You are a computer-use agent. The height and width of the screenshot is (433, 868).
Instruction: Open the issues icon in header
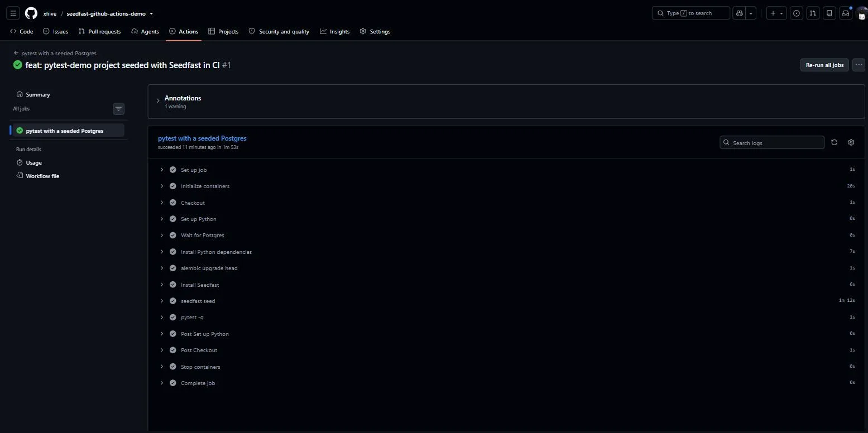[x=797, y=13]
